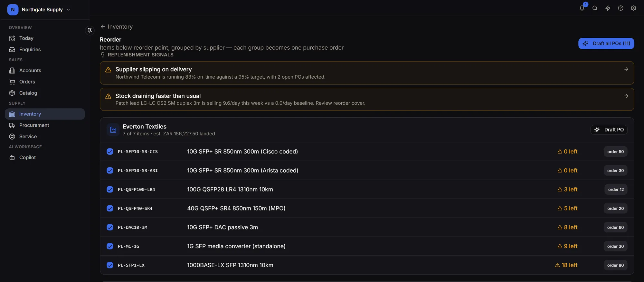The width and height of the screenshot is (644, 282).
Task: Click warning icon on Supplier slipping alert
Action: coord(109,70)
